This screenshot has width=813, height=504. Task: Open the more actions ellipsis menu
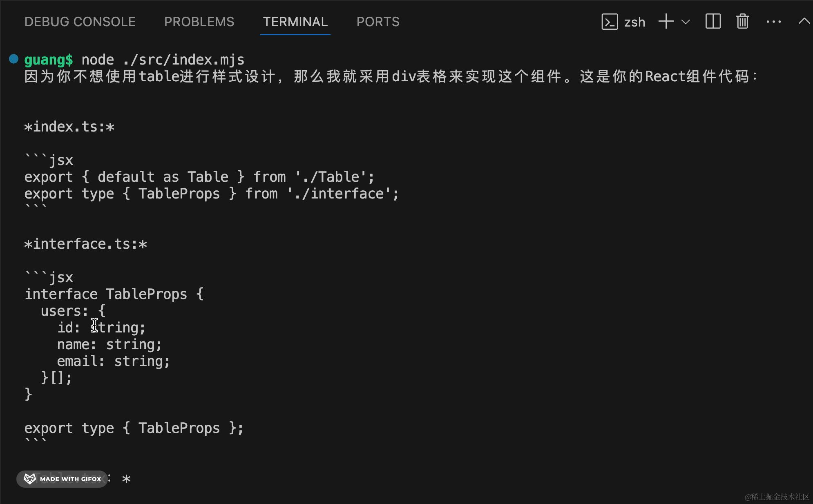pyautogui.click(x=773, y=22)
